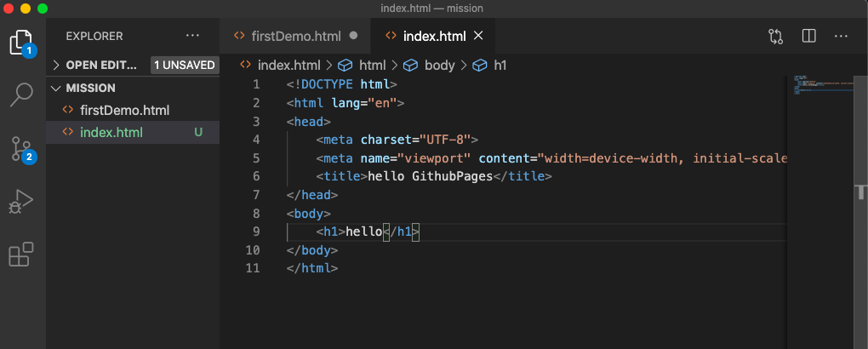Click h1 in the breadcrumb path

tap(500, 66)
